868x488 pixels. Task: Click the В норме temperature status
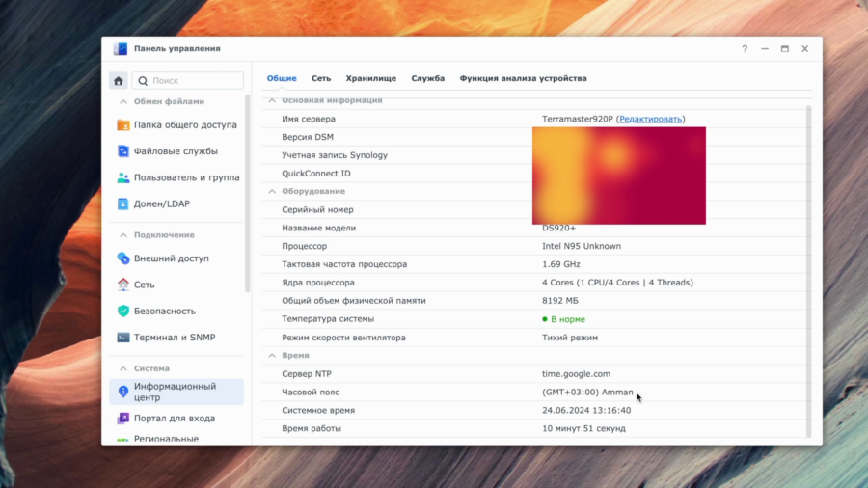coord(563,319)
